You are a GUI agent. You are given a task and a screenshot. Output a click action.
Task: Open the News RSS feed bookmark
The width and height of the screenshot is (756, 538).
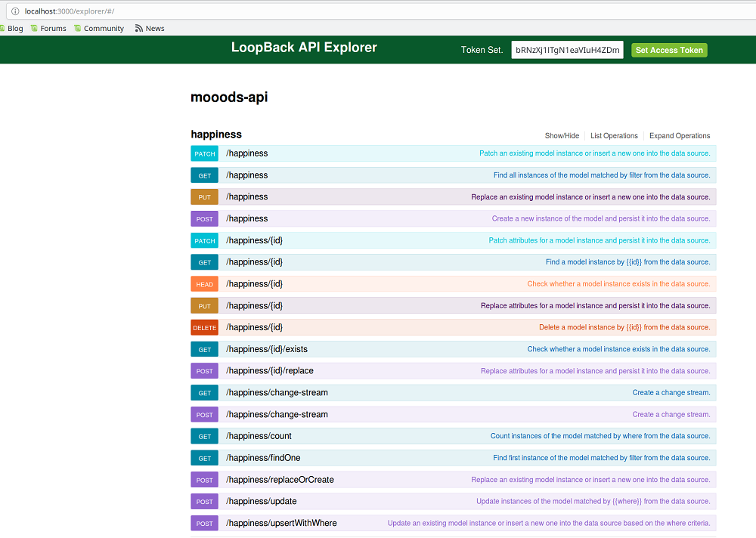(150, 29)
